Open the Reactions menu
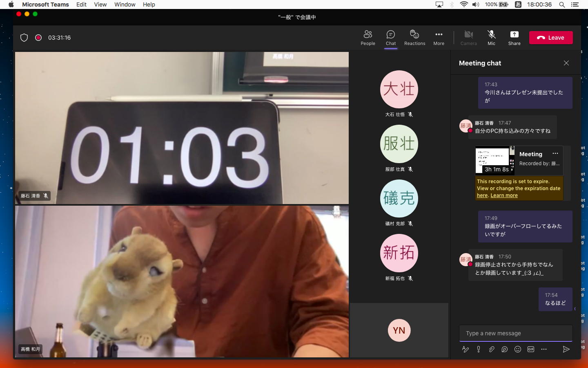588x368 pixels. point(414,38)
